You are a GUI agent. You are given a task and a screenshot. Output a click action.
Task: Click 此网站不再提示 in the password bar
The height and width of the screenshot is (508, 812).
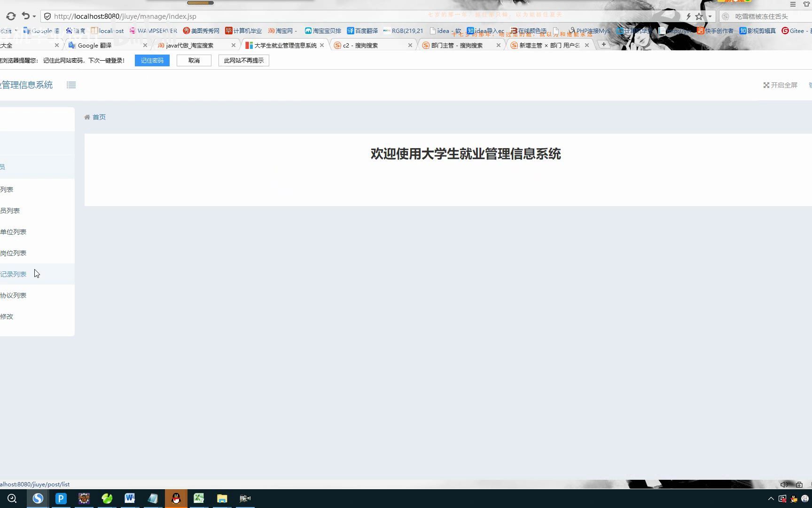(243, 60)
